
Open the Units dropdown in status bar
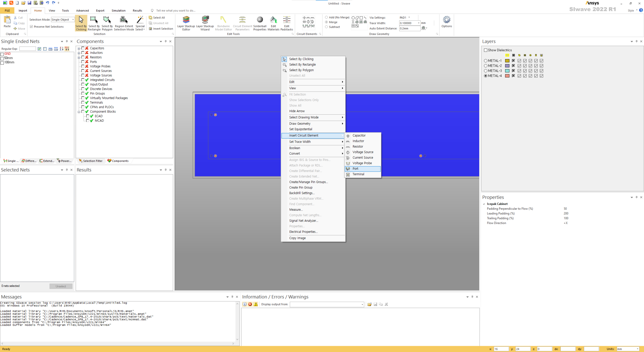[637, 349]
